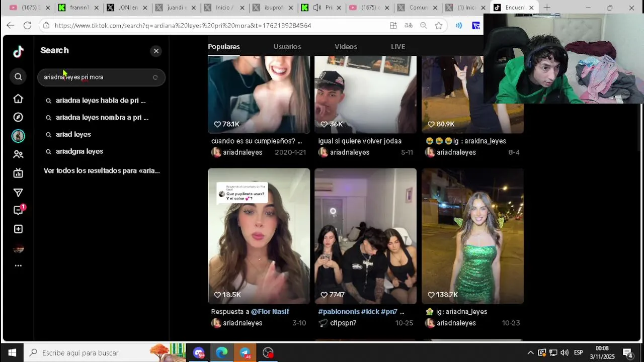
Task: Click the taskbar search box 'Escribe aquí para buscar'
Action: click(106, 352)
